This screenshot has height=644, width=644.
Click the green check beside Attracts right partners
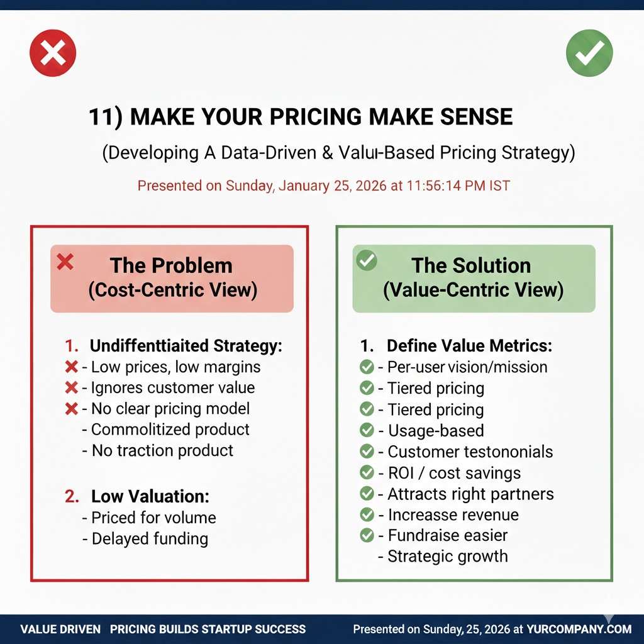pos(367,494)
